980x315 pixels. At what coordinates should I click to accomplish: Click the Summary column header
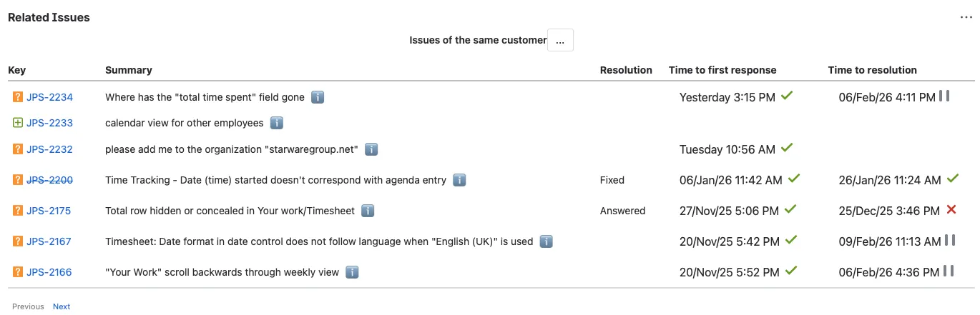click(x=129, y=70)
